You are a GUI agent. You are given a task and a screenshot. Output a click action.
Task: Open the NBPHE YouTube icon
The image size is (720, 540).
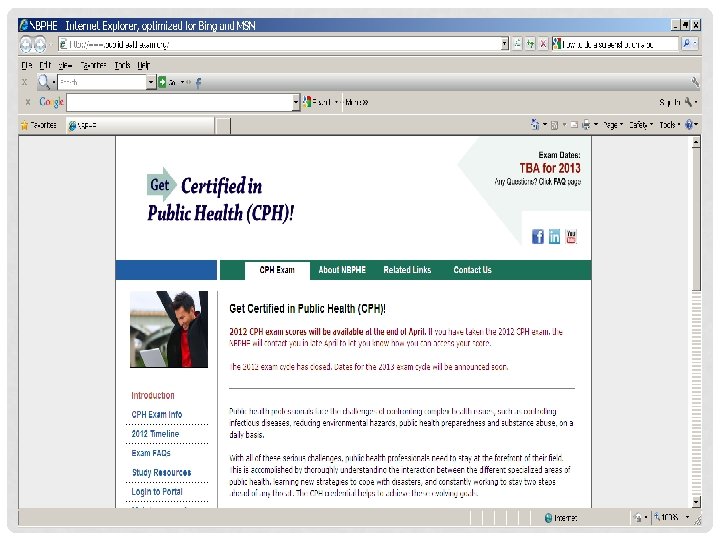tap(571, 236)
